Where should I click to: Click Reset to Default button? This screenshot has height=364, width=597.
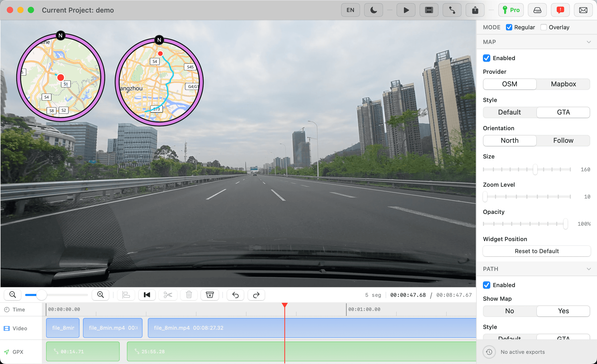[537, 251]
